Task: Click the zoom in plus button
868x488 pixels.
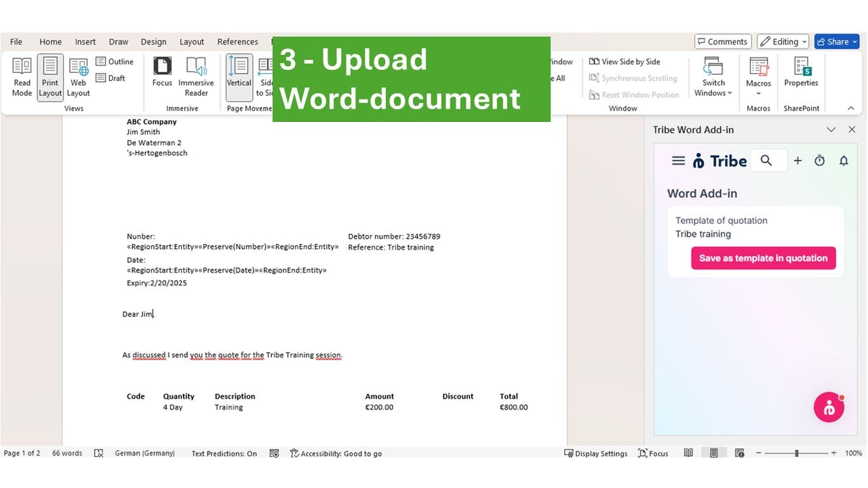Action: tap(834, 453)
